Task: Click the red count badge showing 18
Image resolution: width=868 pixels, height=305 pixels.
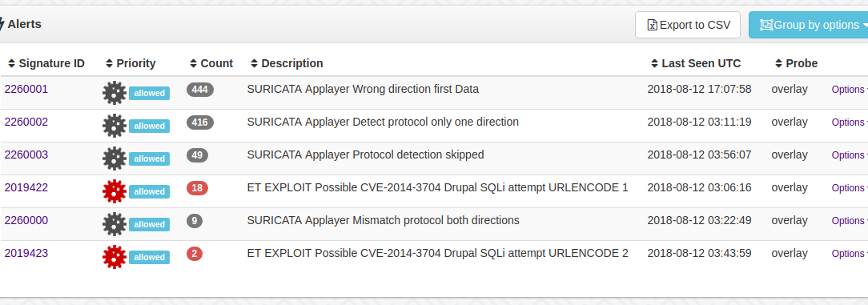Action: [x=197, y=188]
